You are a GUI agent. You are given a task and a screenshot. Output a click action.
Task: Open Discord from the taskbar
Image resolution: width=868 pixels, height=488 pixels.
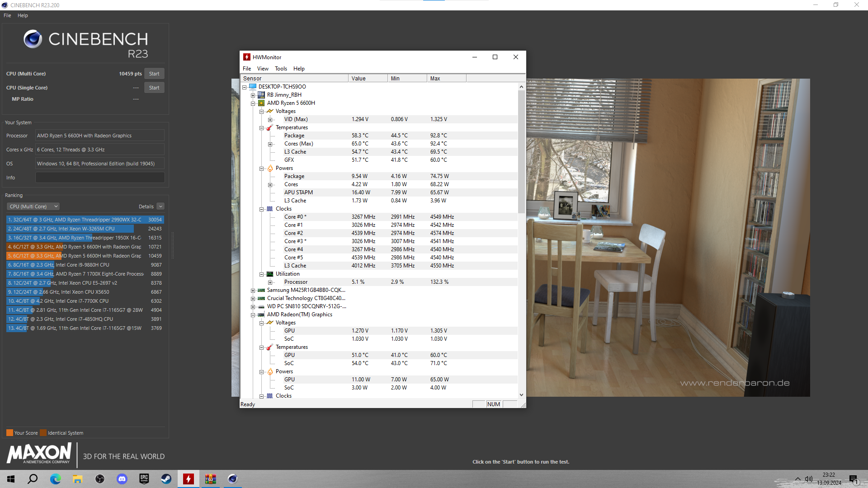(122, 479)
